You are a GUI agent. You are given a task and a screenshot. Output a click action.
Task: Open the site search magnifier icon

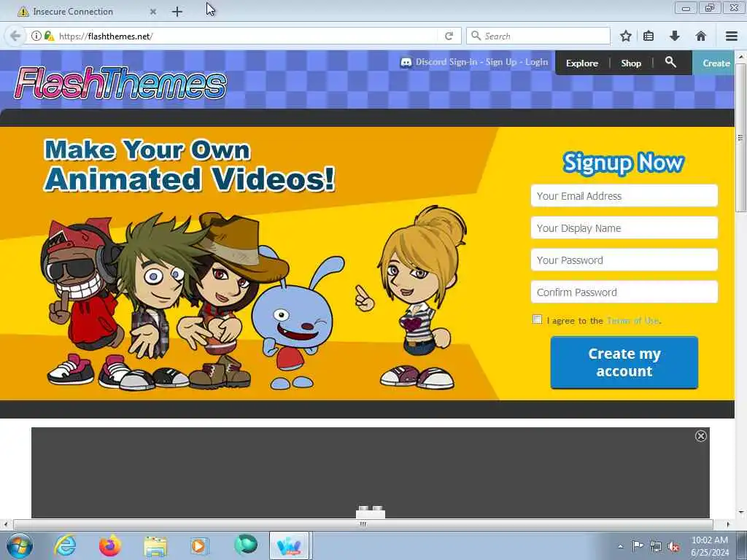(670, 63)
